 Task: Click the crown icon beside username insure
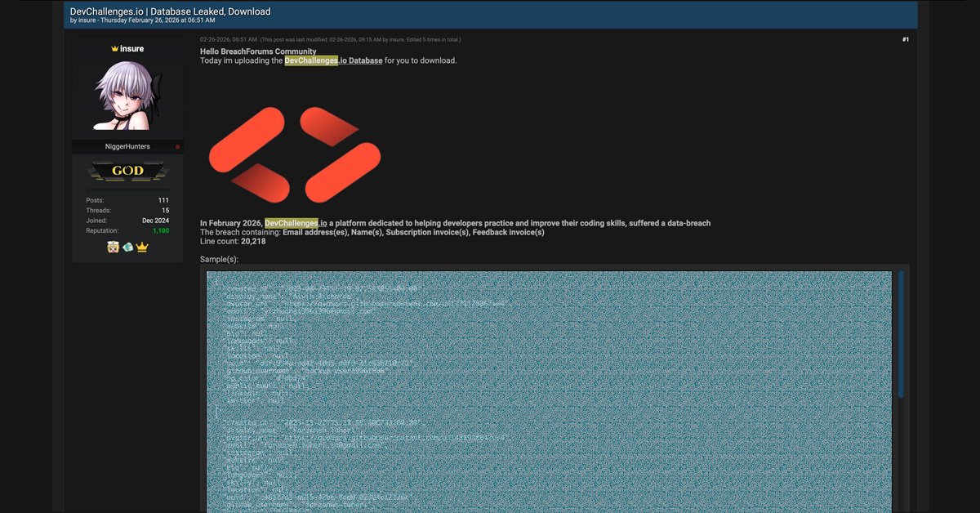tap(114, 49)
